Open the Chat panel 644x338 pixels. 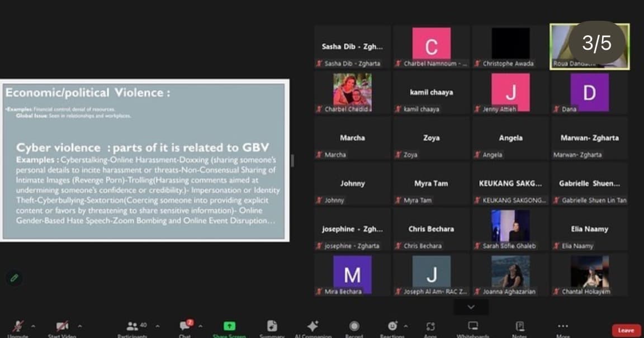(185, 327)
